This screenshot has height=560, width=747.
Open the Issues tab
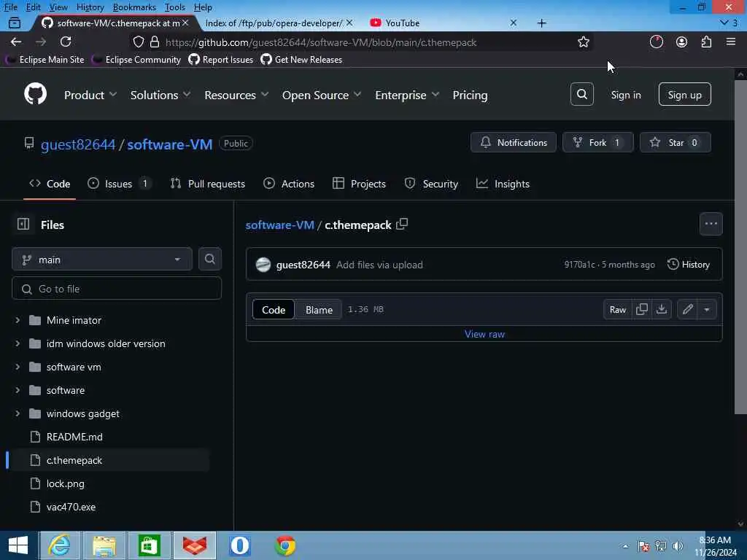click(x=120, y=183)
